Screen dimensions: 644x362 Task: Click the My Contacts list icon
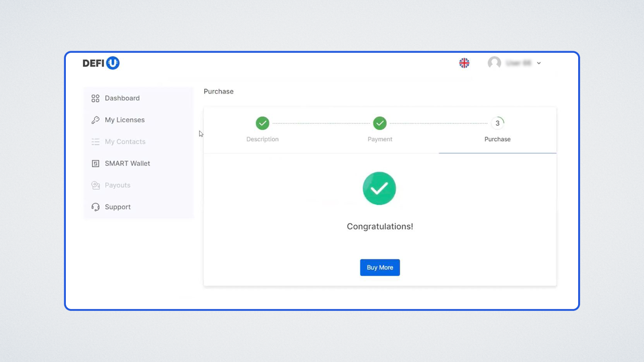click(x=95, y=142)
